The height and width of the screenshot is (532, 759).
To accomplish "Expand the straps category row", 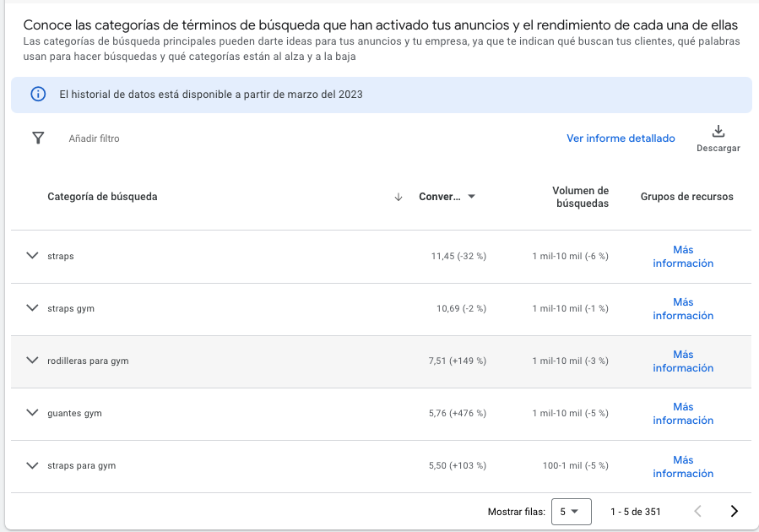I will click(32, 256).
